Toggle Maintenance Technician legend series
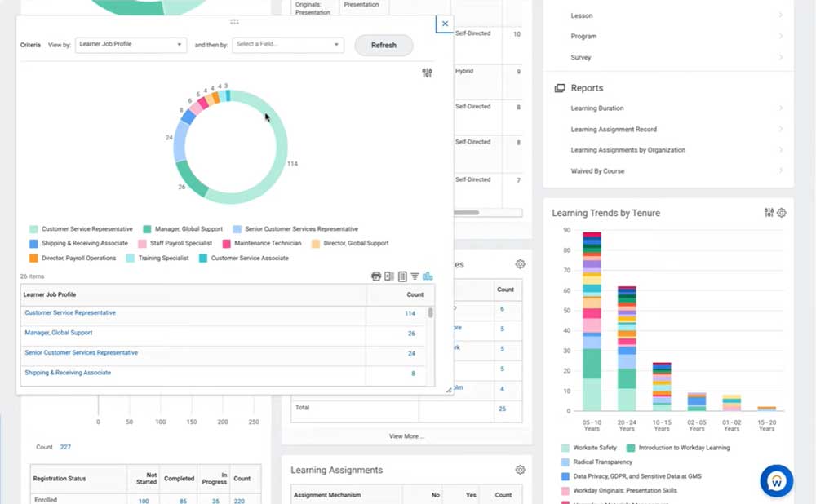 (262, 243)
